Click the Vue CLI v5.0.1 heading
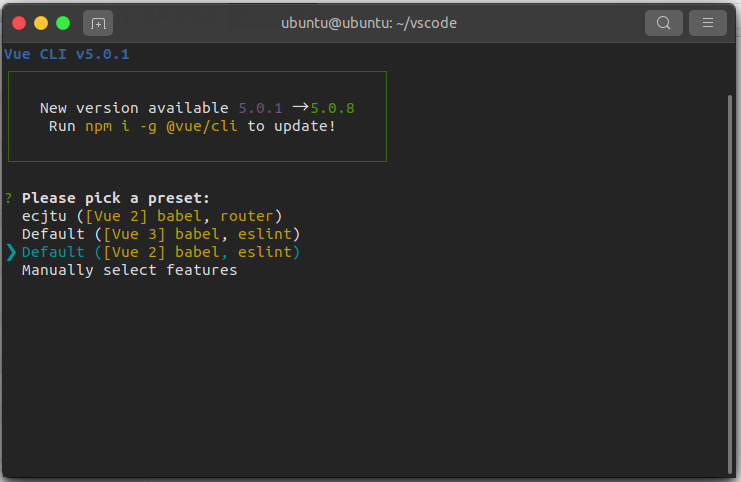741x482 pixels. pyautogui.click(x=67, y=54)
